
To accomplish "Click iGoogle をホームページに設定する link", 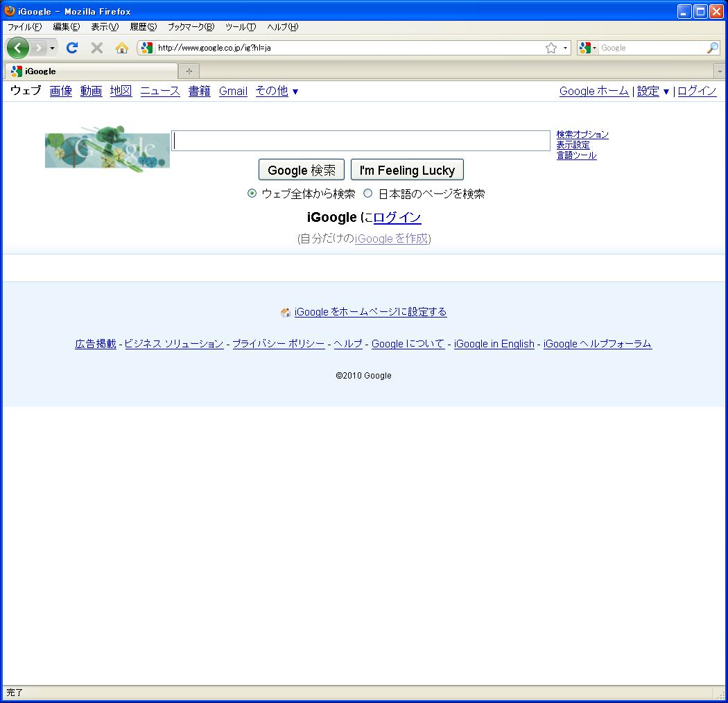I will pos(370,311).
